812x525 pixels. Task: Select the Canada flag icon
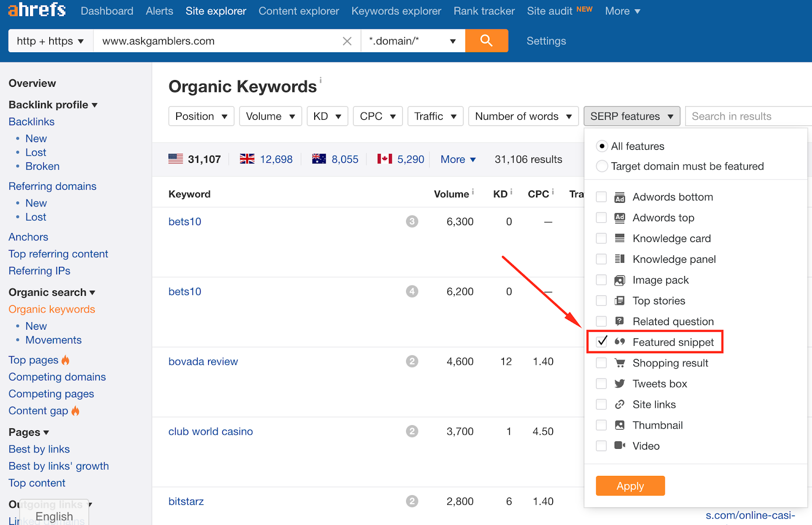tap(385, 159)
